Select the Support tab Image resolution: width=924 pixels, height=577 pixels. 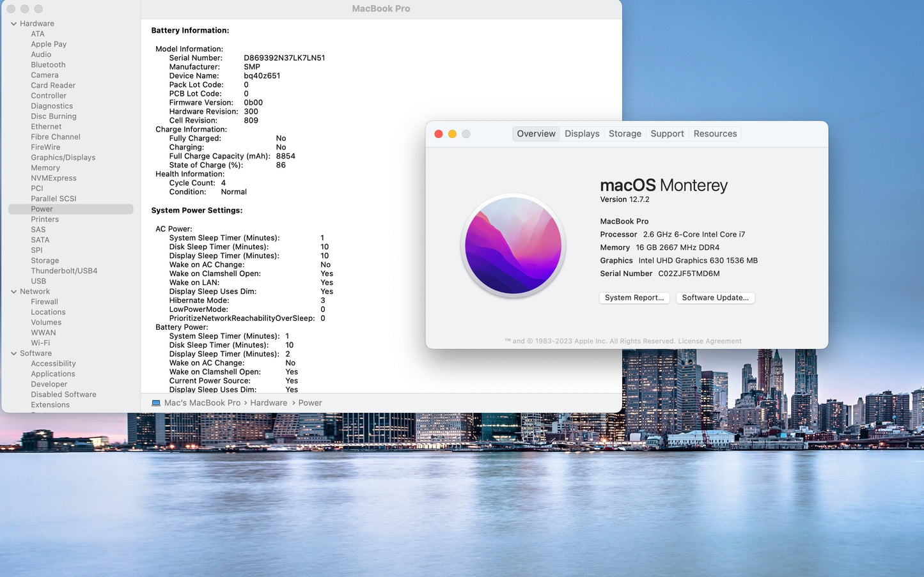pyautogui.click(x=667, y=134)
